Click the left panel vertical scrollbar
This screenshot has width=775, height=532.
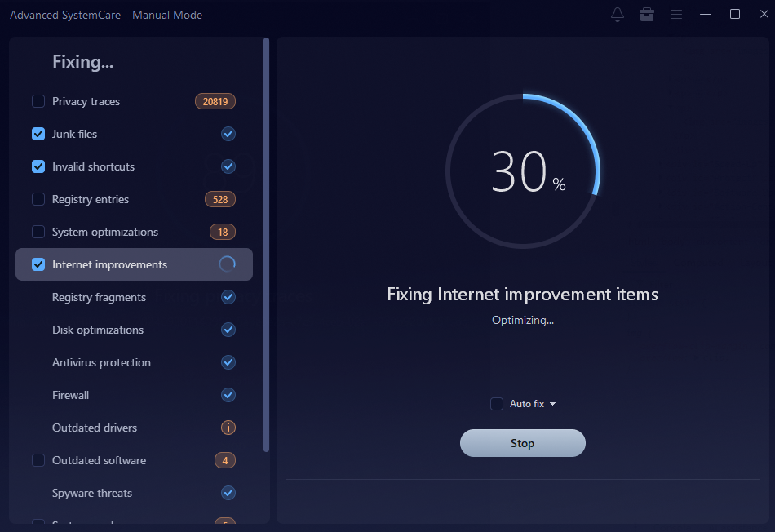click(x=266, y=245)
